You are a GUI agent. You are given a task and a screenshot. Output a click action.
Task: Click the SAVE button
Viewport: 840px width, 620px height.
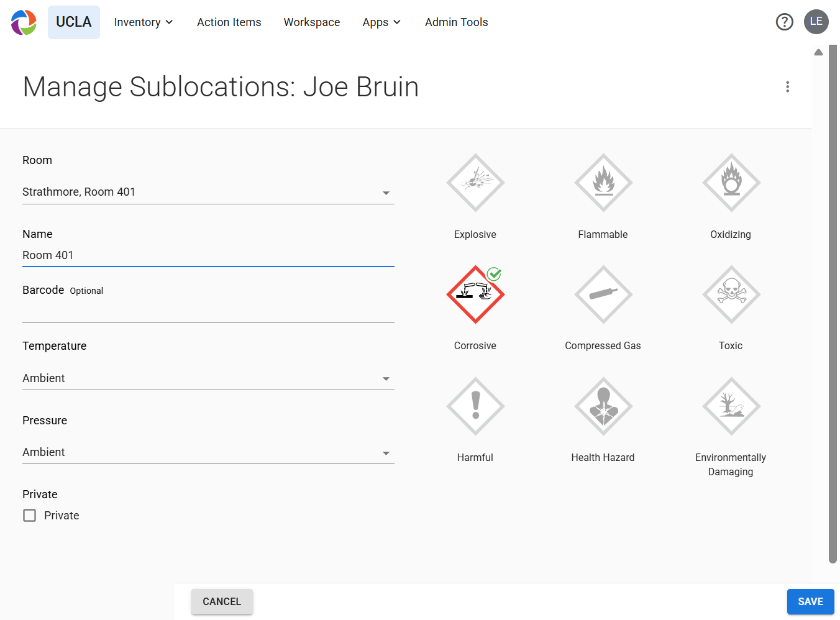810,601
